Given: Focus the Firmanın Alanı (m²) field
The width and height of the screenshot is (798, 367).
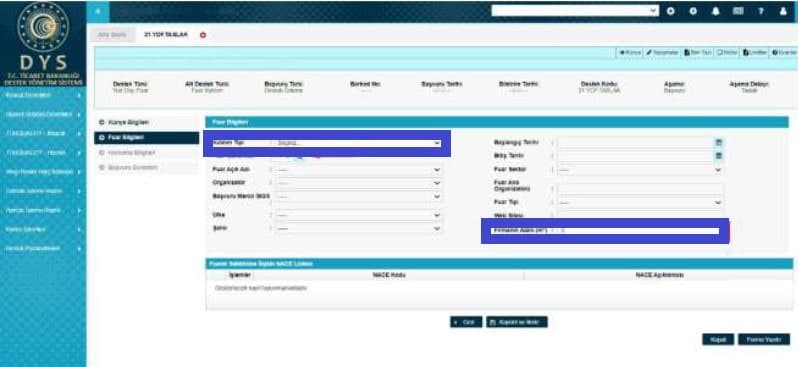Looking at the screenshot, I should pos(640,231).
